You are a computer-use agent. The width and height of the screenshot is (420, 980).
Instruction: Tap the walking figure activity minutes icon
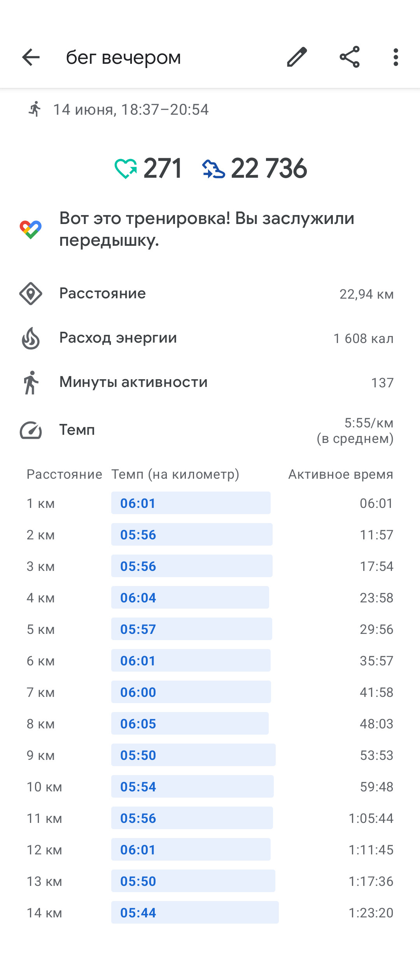pos(31,383)
